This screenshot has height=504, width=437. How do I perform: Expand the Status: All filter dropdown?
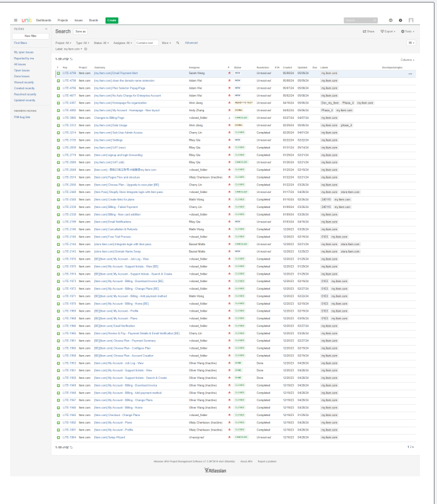tap(104, 43)
